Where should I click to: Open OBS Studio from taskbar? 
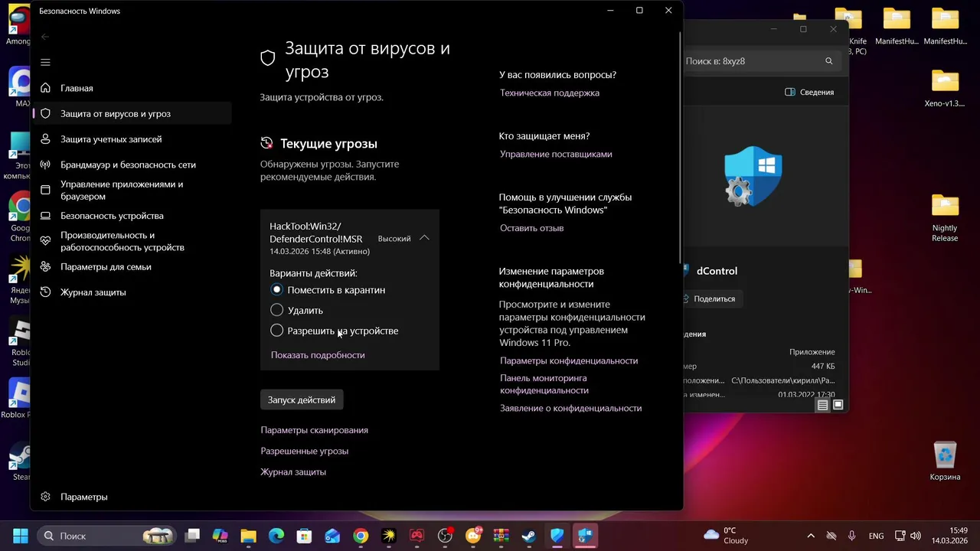tap(445, 536)
